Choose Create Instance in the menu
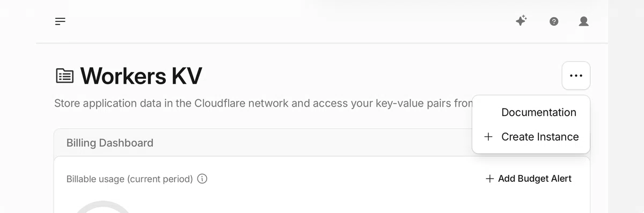Viewport: 644px width, 213px height. click(x=540, y=137)
